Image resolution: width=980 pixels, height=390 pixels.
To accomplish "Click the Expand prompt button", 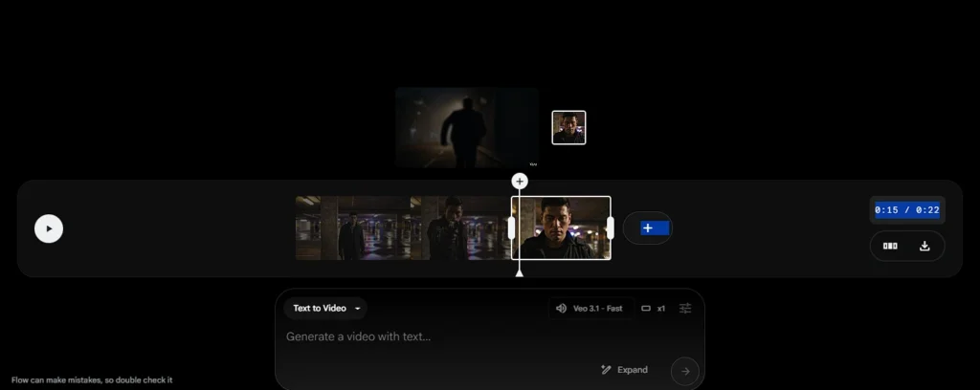I will coord(624,370).
